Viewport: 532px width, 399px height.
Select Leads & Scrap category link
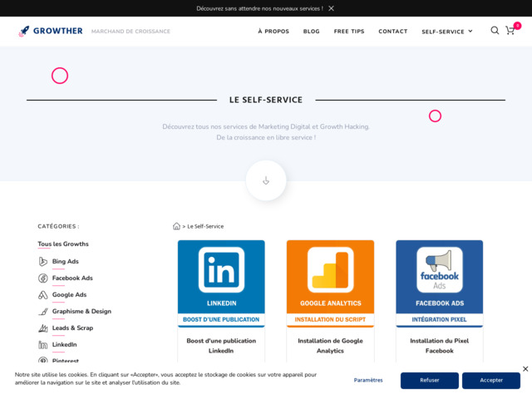pos(72,328)
